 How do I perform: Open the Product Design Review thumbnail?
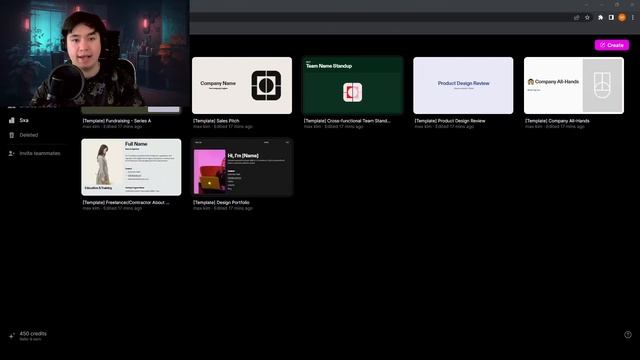[x=463, y=85]
